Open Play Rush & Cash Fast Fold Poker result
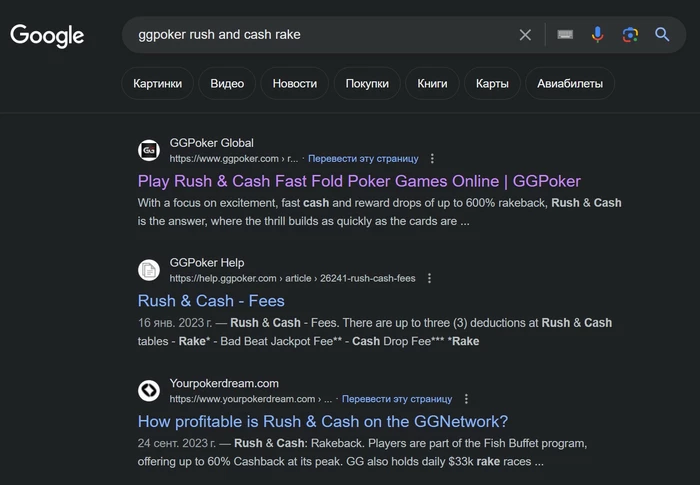 (x=359, y=181)
